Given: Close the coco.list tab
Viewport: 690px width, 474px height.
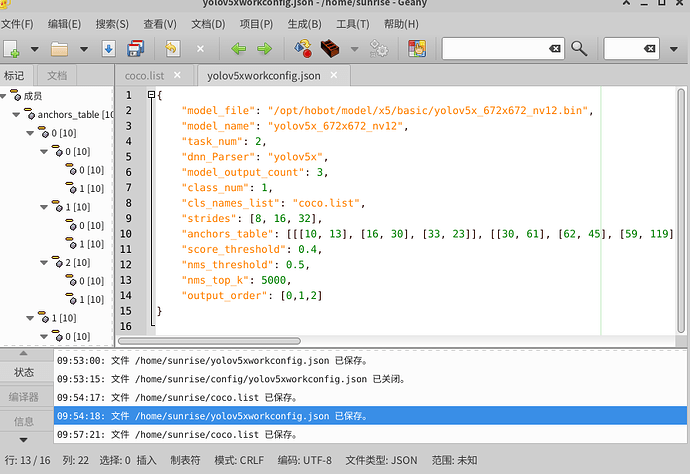Looking at the screenshot, I should tap(177, 75).
